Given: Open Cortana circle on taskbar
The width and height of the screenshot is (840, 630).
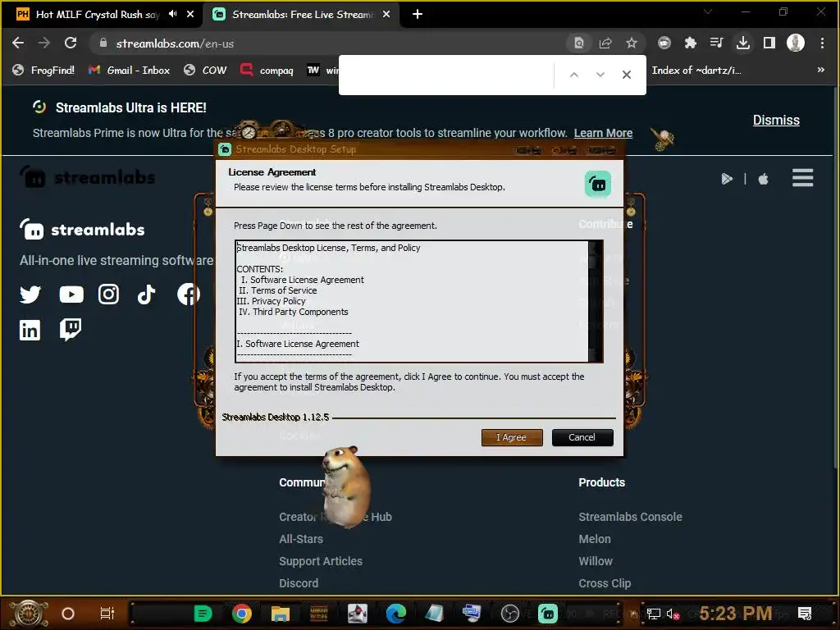Looking at the screenshot, I should 68,614.
